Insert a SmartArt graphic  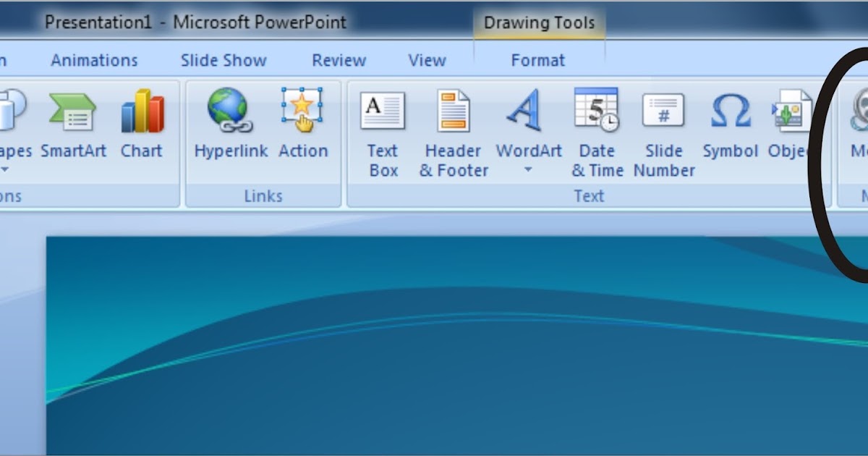coord(73,123)
